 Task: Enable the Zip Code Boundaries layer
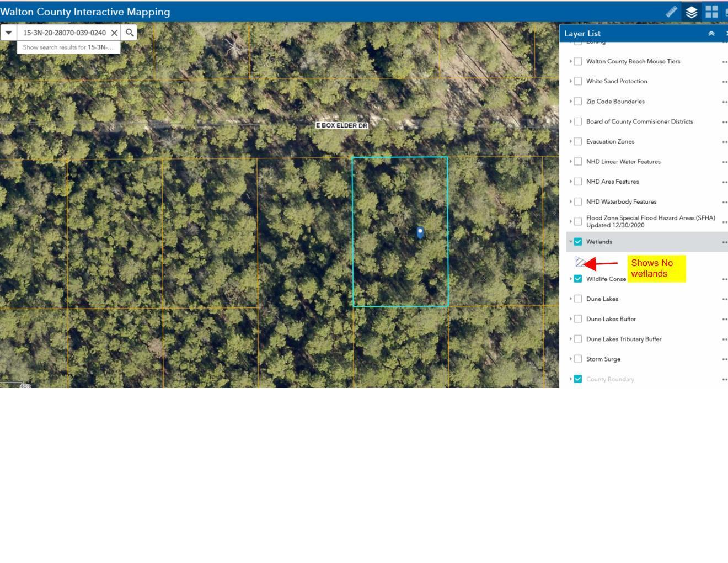[x=577, y=100]
